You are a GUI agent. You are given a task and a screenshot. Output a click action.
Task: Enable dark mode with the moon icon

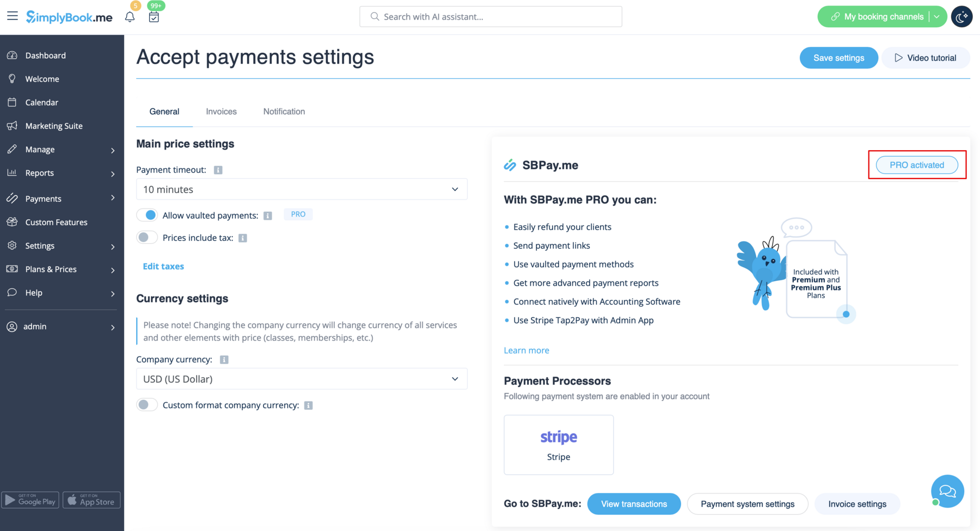click(x=961, y=16)
